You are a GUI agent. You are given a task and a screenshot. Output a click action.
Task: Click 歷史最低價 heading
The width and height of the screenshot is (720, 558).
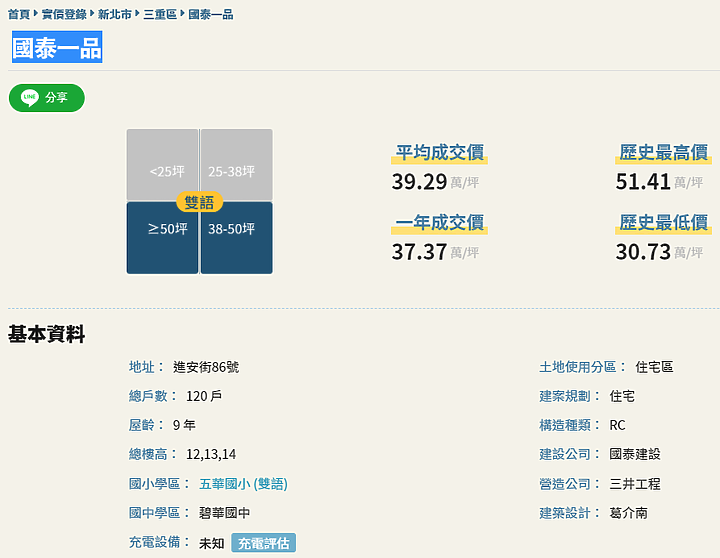664,223
